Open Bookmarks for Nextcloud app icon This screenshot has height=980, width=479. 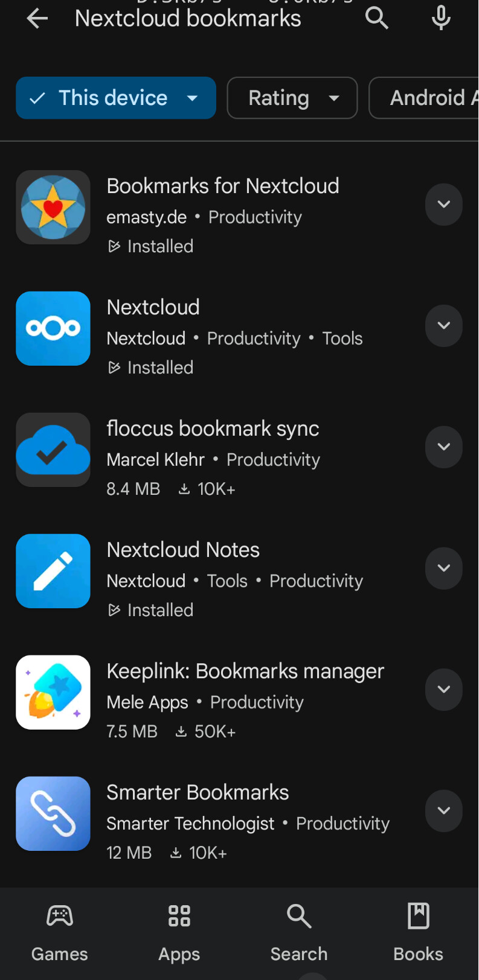53,207
